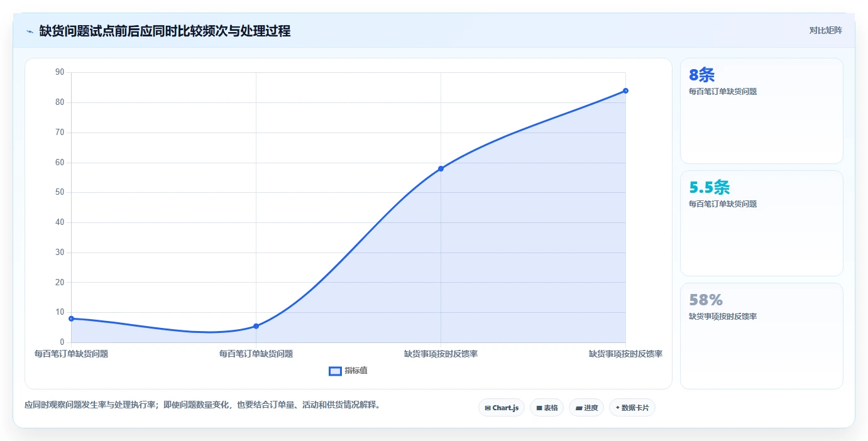Click the y-axis label 10
Image resolution: width=868 pixels, height=441 pixels.
(60, 312)
